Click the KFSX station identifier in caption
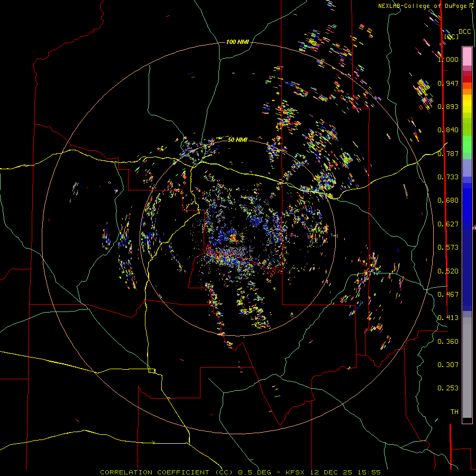The width and height of the screenshot is (476, 476). pos(296,472)
